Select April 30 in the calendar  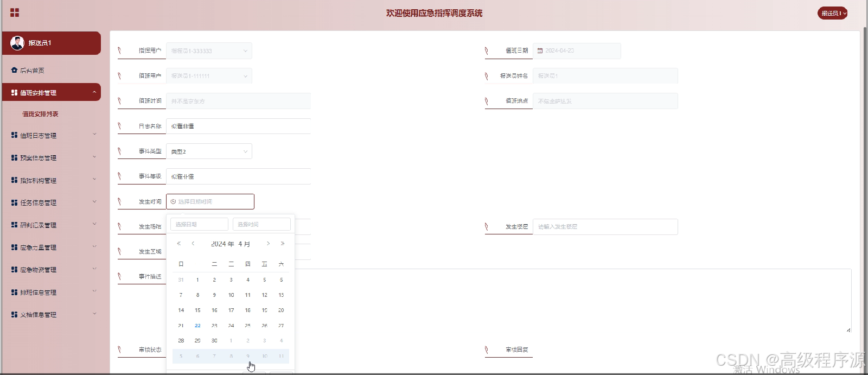[214, 341]
